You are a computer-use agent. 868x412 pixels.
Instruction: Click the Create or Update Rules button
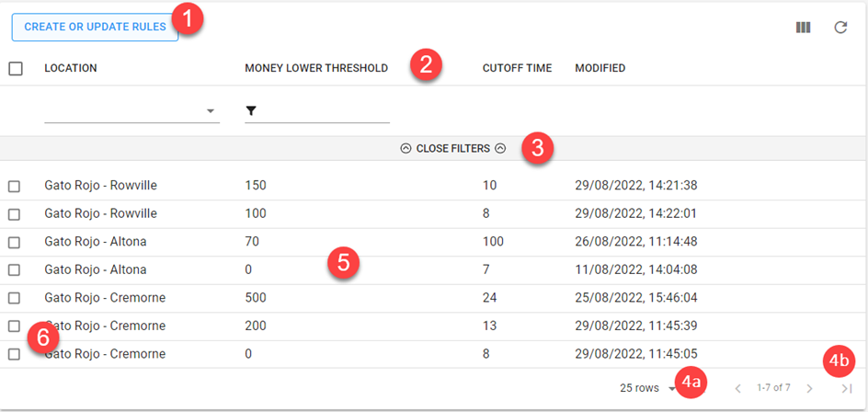click(96, 28)
